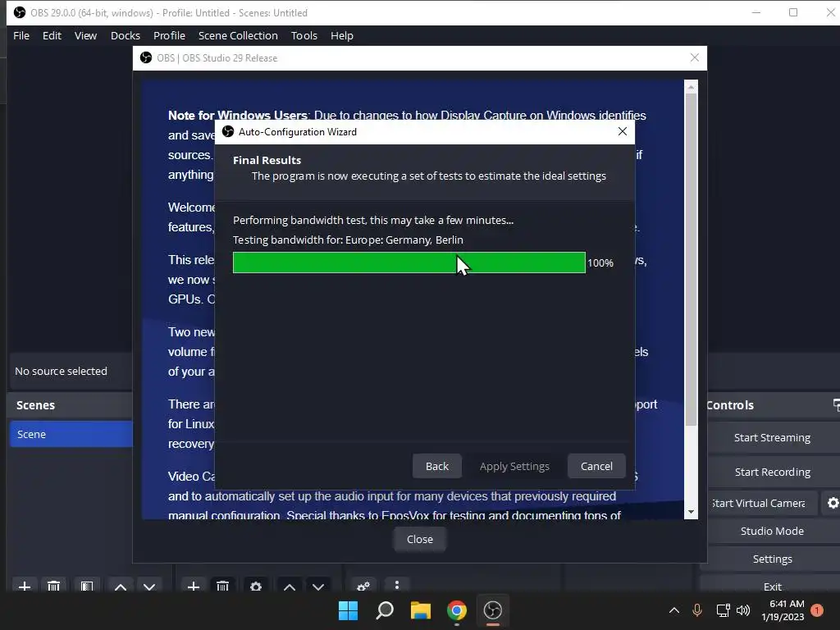Open File Explorer from the taskbar
Screen dimensions: 840x630
[421, 610]
